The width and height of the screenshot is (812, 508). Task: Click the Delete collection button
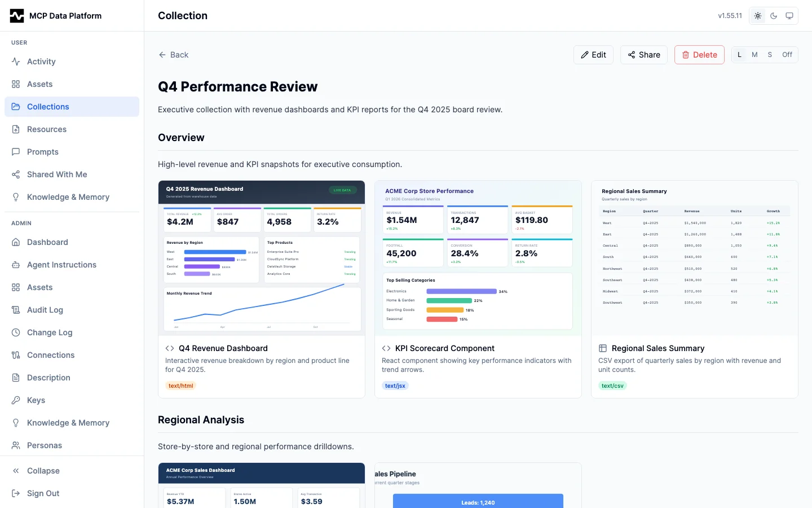[699, 55]
